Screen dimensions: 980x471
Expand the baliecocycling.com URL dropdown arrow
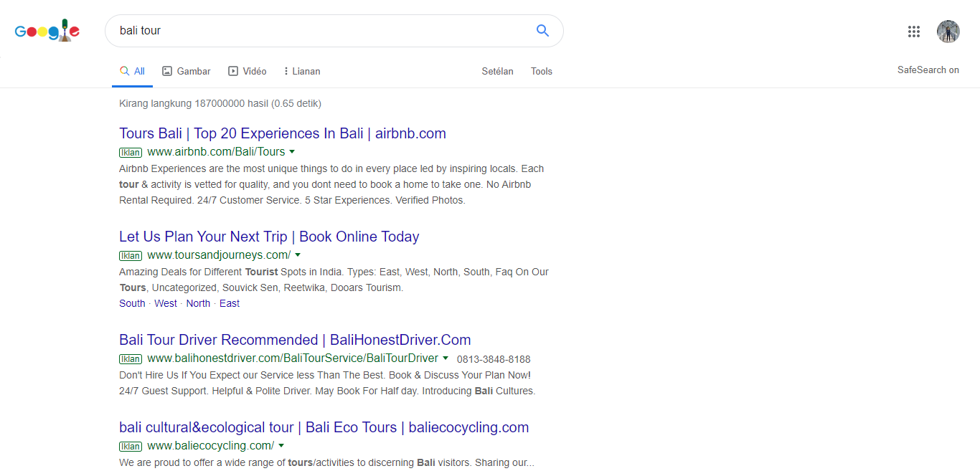point(281,446)
